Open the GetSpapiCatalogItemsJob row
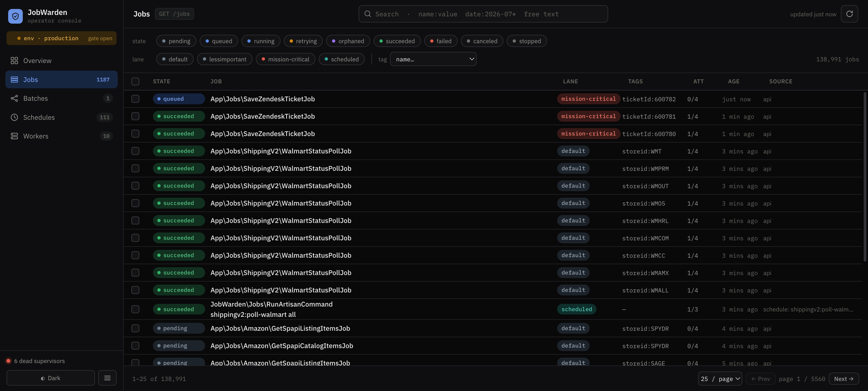 tap(493, 345)
